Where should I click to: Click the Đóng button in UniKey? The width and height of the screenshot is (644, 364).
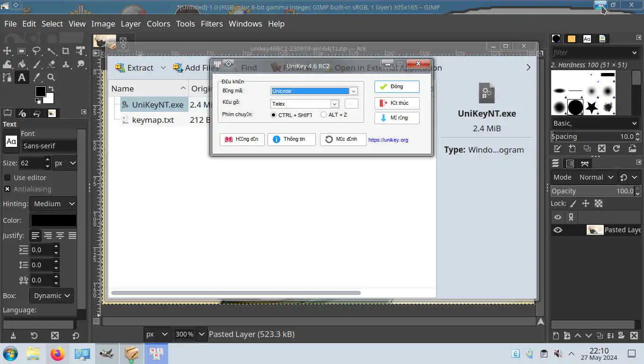tap(397, 87)
